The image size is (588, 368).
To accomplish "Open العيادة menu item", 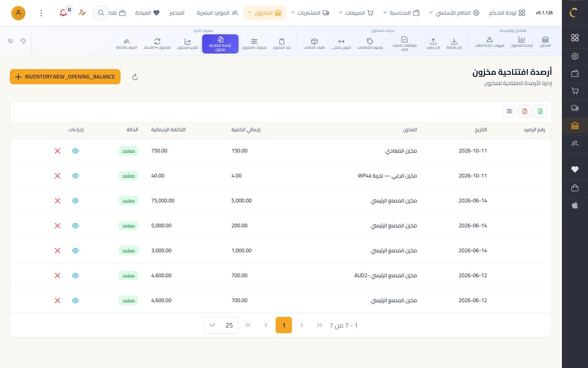I will [x=147, y=13].
